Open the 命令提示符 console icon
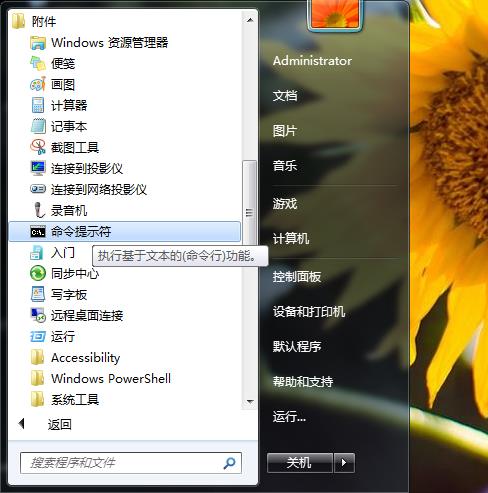 tap(38, 232)
